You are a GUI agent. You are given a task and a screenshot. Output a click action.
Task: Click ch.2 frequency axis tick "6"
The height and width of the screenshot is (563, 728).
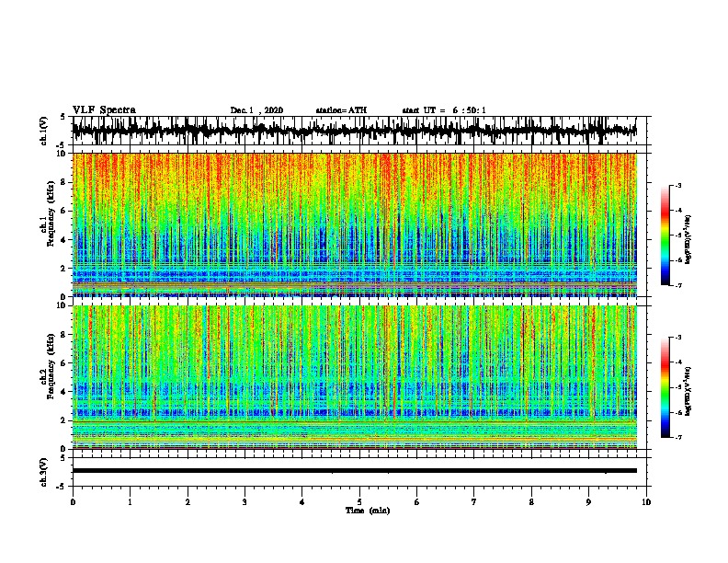(x=63, y=363)
